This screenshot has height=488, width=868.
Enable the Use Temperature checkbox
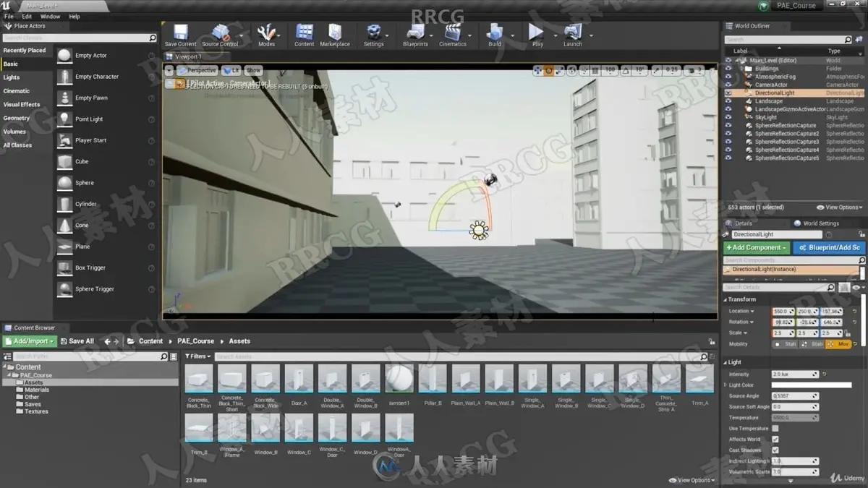(775, 429)
